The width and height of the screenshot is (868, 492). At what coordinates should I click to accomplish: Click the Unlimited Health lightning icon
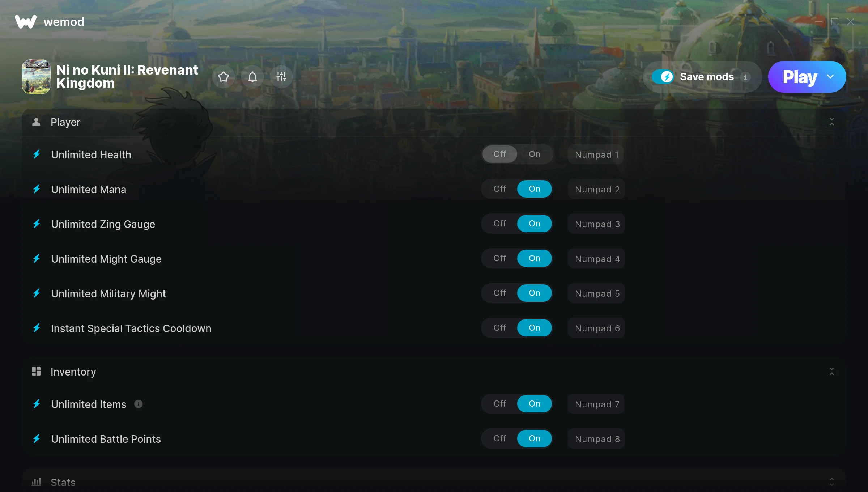(37, 154)
